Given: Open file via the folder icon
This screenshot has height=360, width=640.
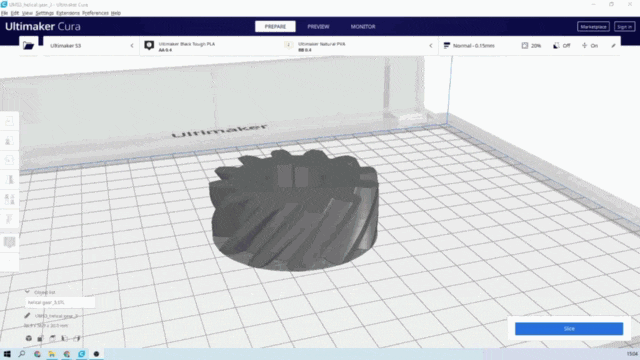Looking at the screenshot, I should [x=29, y=45].
